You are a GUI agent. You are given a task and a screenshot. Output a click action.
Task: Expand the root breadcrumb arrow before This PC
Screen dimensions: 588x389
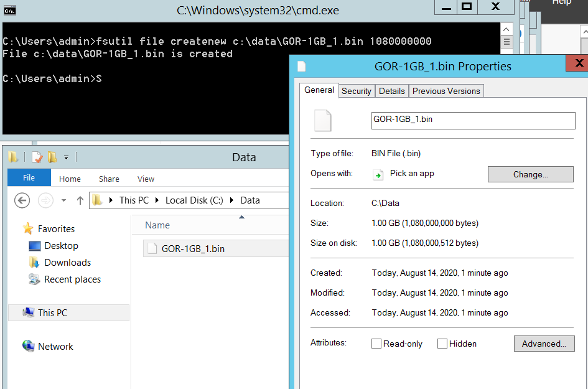click(x=111, y=200)
